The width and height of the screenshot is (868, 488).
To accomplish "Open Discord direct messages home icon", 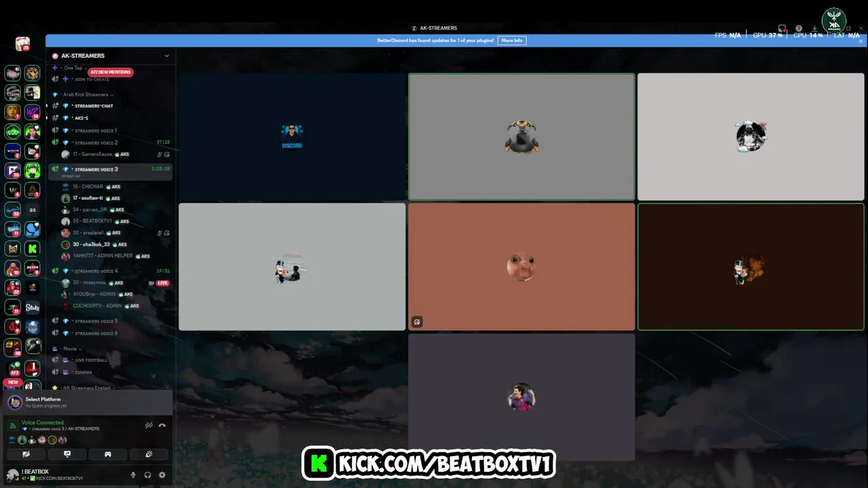I will point(22,44).
